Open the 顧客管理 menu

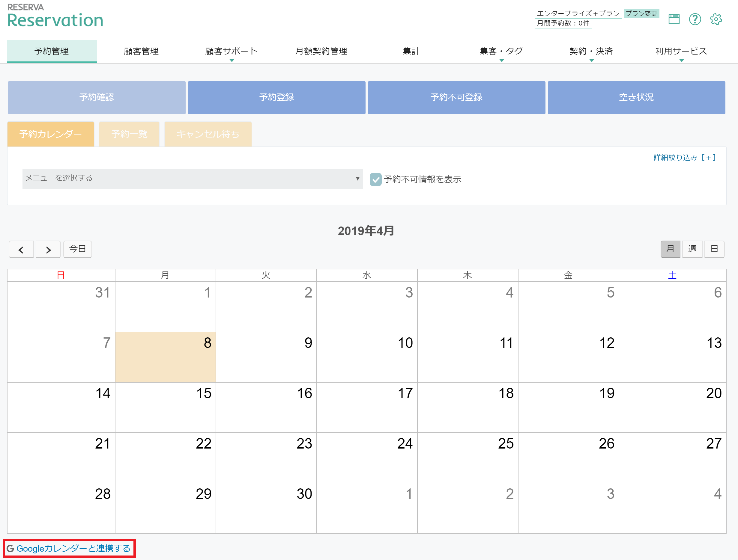coord(142,51)
